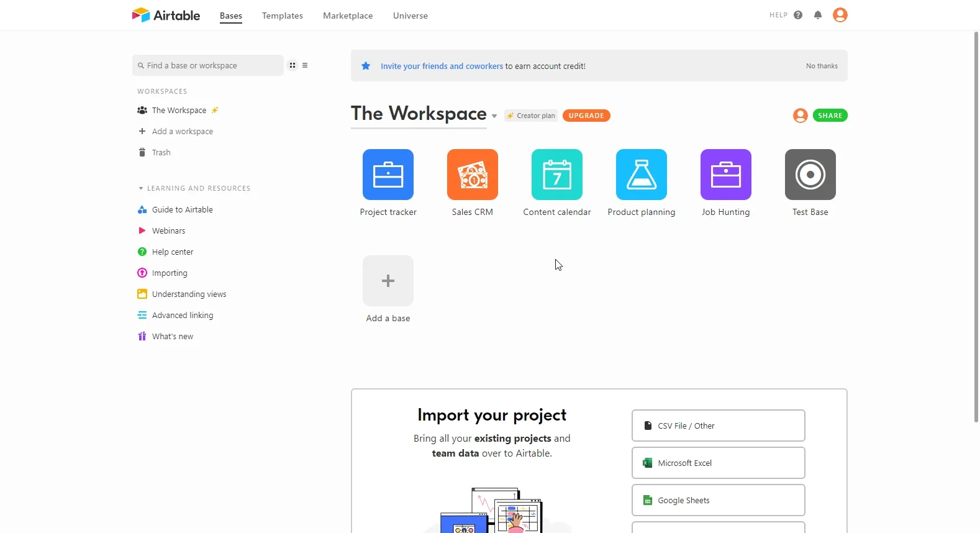Import from Microsoft Excel
Viewport: 980px width, 533px height.
click(x=719, y=463)
